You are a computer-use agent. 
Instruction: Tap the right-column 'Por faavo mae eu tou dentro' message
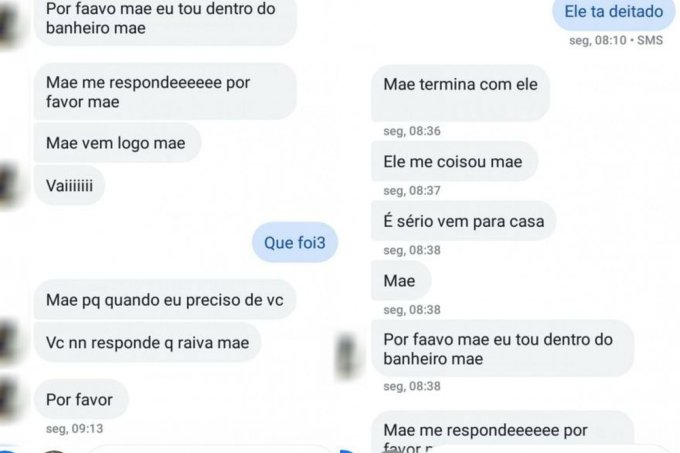(503, 349)
